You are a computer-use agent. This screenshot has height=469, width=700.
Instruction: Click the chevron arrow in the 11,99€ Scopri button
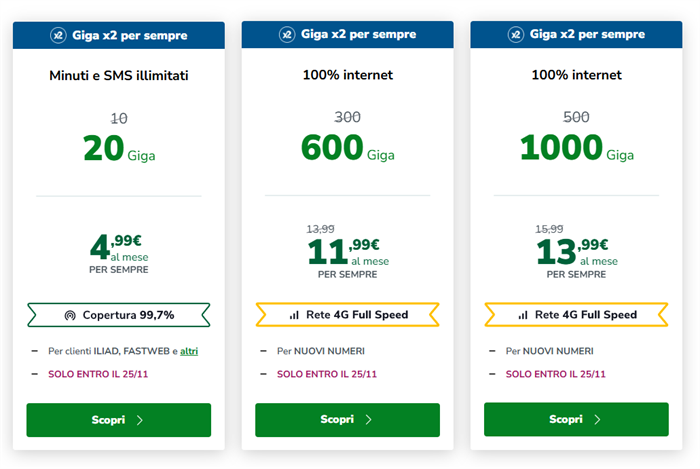click(x=368, y=419)
